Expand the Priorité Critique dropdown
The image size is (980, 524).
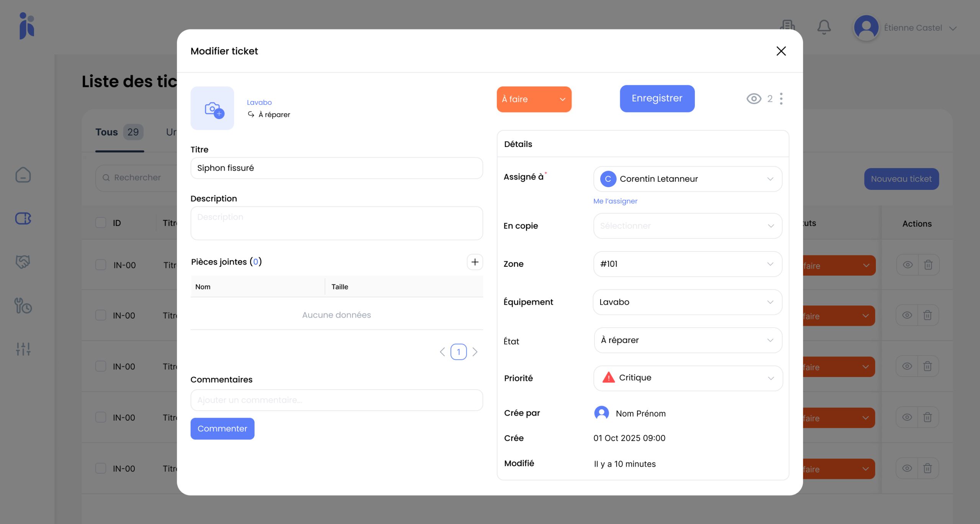pos(688,378)
